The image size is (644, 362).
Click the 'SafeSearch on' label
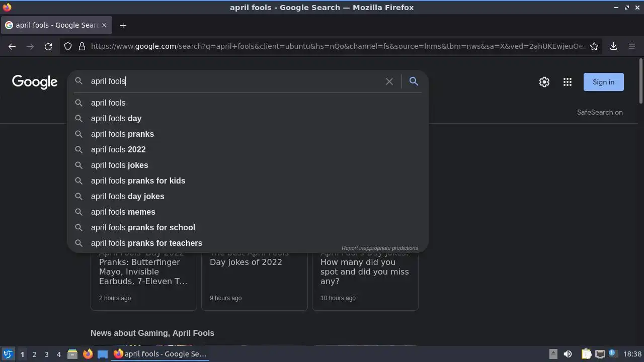(600, 112)
